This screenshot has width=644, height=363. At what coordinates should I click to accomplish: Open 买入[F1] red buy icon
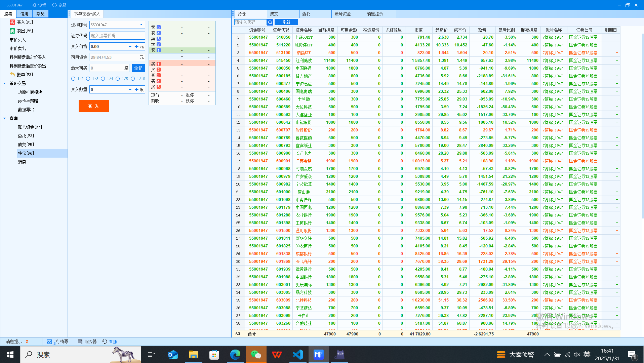(x=12, y=22)
